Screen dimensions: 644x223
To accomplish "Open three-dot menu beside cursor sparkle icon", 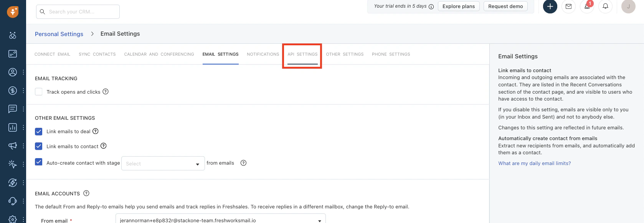I will pyautogui.click(x=23, y=164).
